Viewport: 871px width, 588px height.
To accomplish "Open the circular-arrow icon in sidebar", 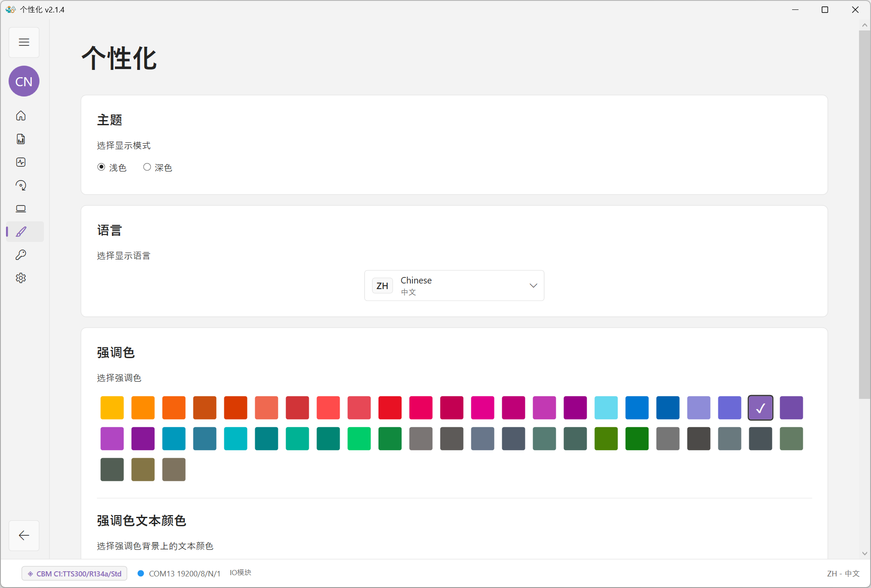I will pyautogui.click(x=21, y=185).
